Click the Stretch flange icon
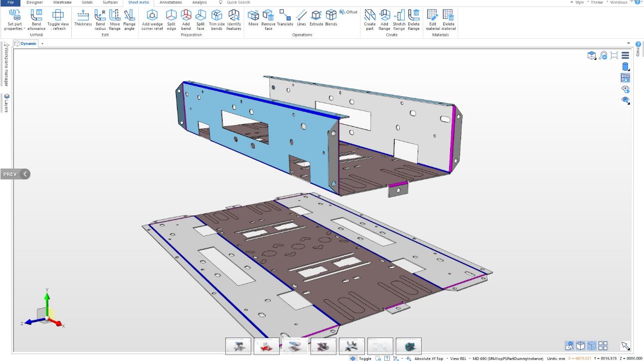644x361 pixels. point(399,15)
